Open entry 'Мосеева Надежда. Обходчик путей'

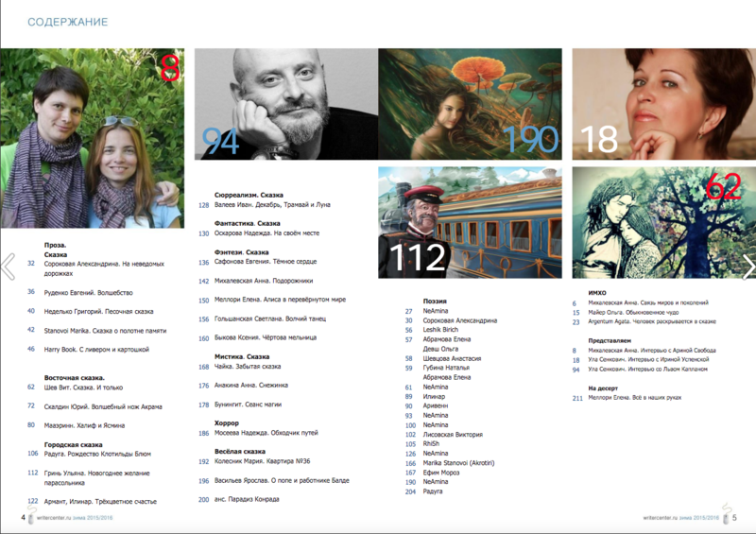(266, 433)
